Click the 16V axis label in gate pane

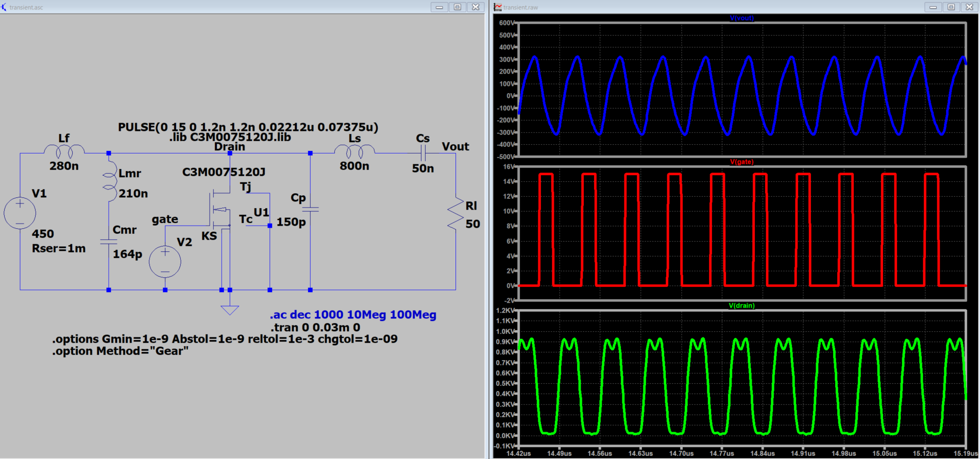coord(509,167)
